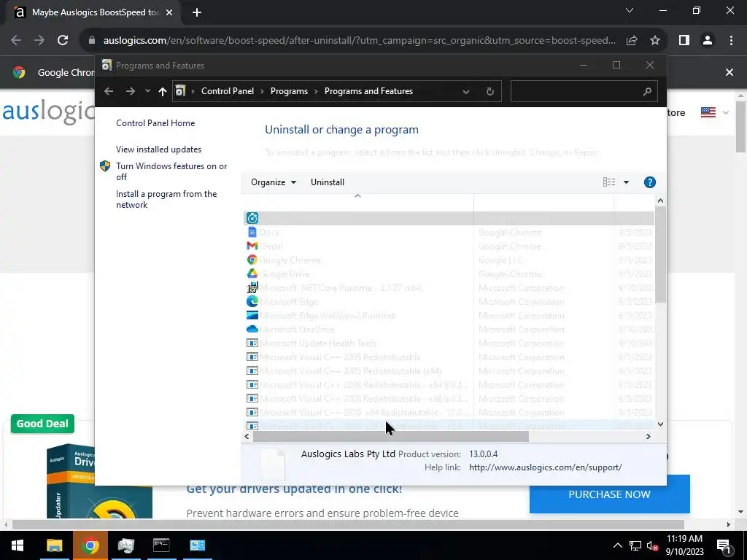Image resolution: width=747 pixels, height=560 pixels.
Task: Refresh the Programs and Features address bar
Action: pos(489,91)
